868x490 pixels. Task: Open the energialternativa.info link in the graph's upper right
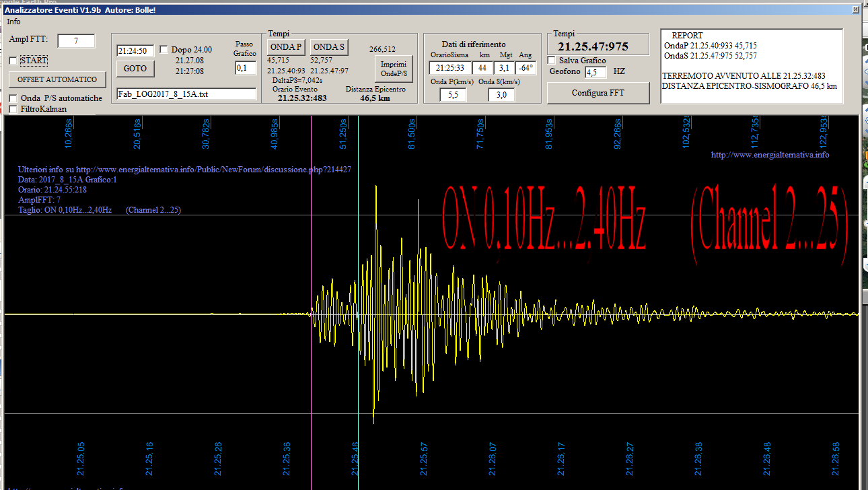pos(770,155)
